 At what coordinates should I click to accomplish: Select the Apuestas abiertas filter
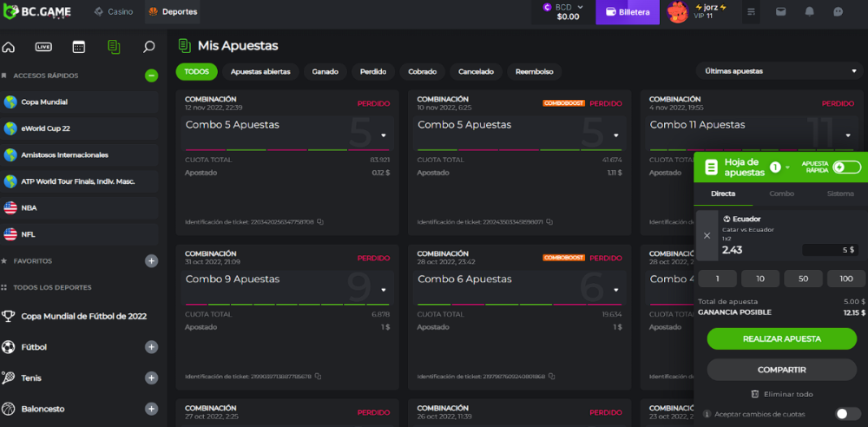[260, 71]
